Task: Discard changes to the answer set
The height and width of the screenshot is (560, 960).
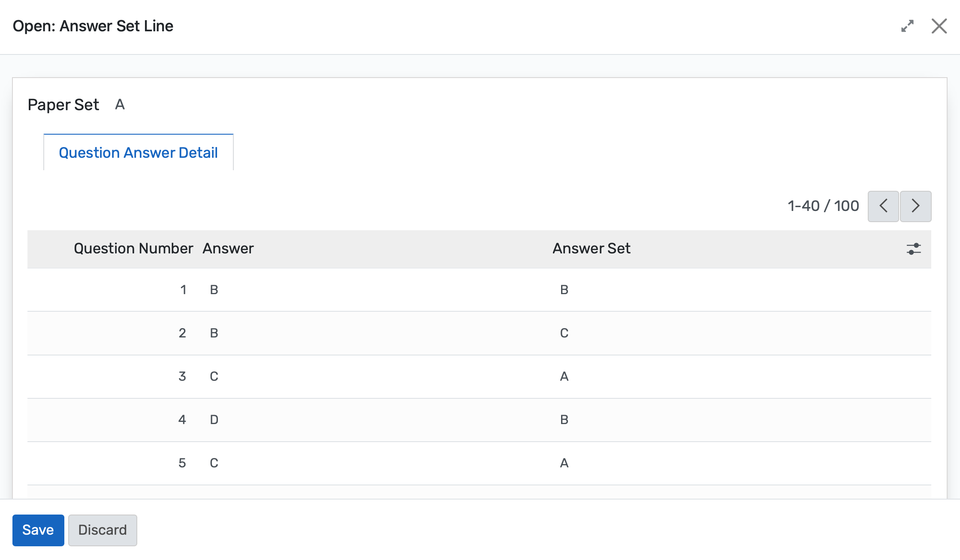Action: click(102, 530)
